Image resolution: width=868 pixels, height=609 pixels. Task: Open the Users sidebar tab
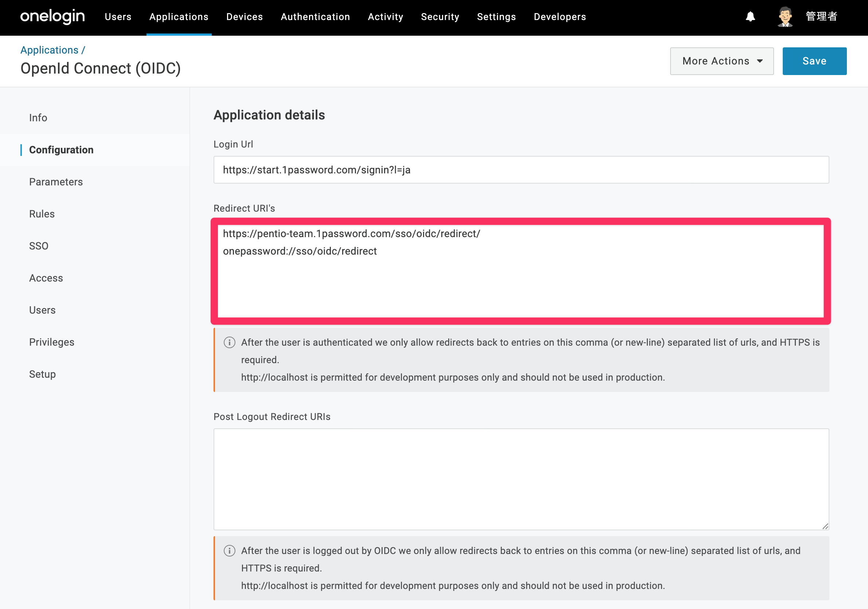click(94, 310)
